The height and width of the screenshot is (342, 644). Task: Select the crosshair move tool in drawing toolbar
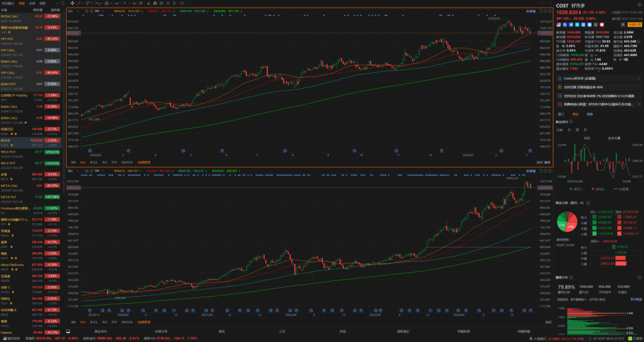click(72, 3)
